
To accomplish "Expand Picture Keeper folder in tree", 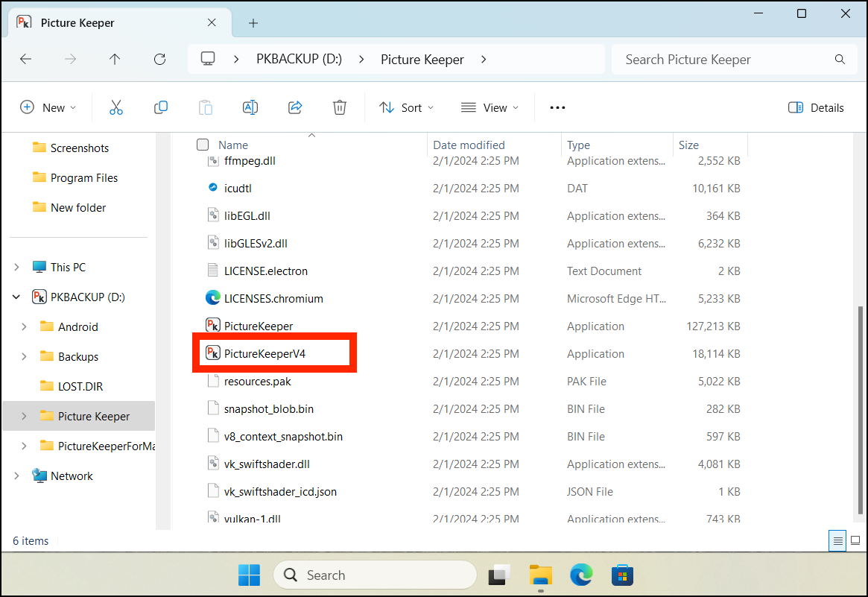I will click(x=24, y=416).
